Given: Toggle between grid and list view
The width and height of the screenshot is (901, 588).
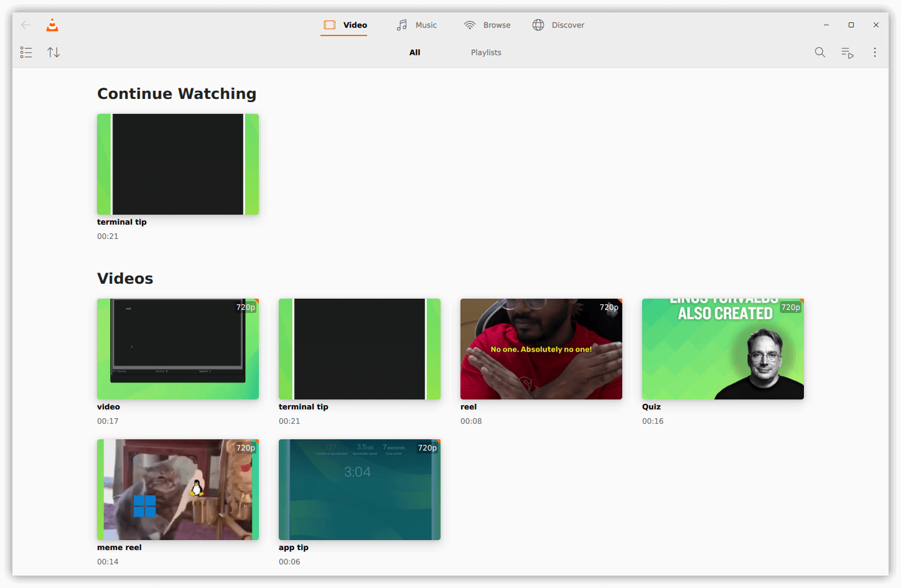Looking at the screenshot, I should click(x=26, y=52).
